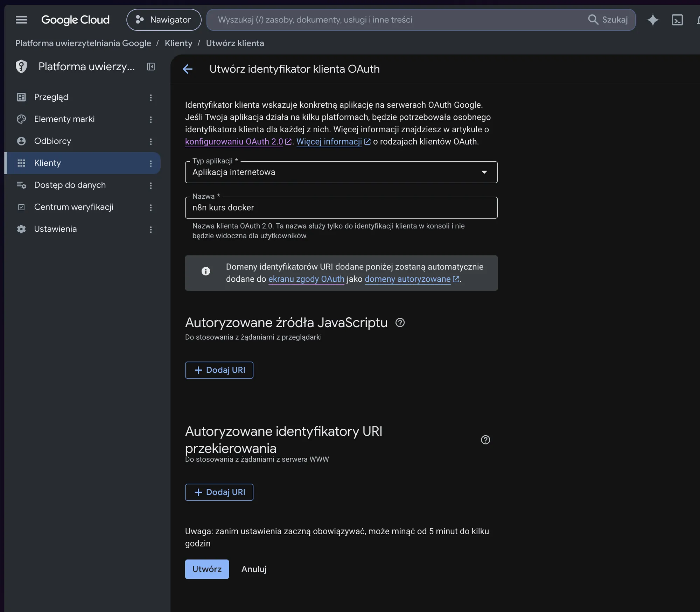This screenshot has width=700, height=612.
Task: Click the Google Cloud logo
Action: tap(75, 20)
